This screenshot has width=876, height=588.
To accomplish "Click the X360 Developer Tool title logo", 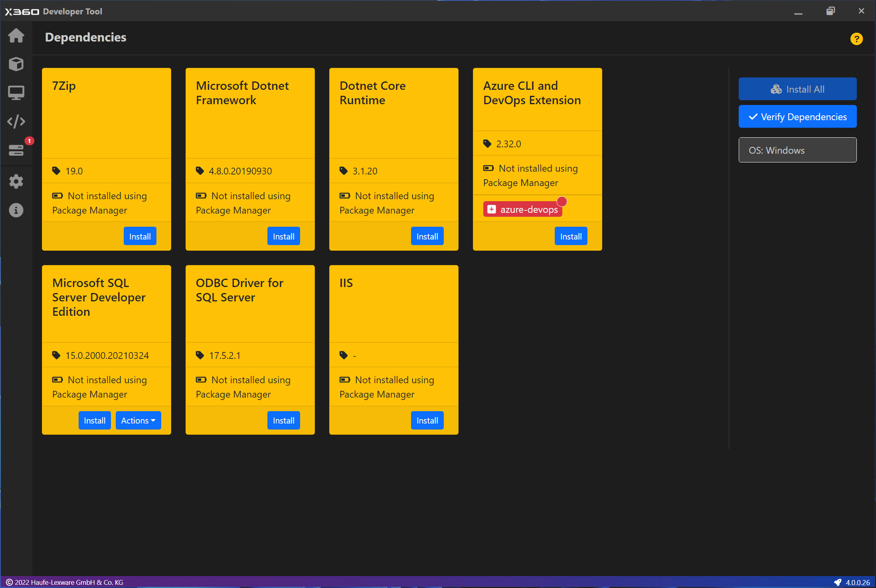I will (53, 11).
